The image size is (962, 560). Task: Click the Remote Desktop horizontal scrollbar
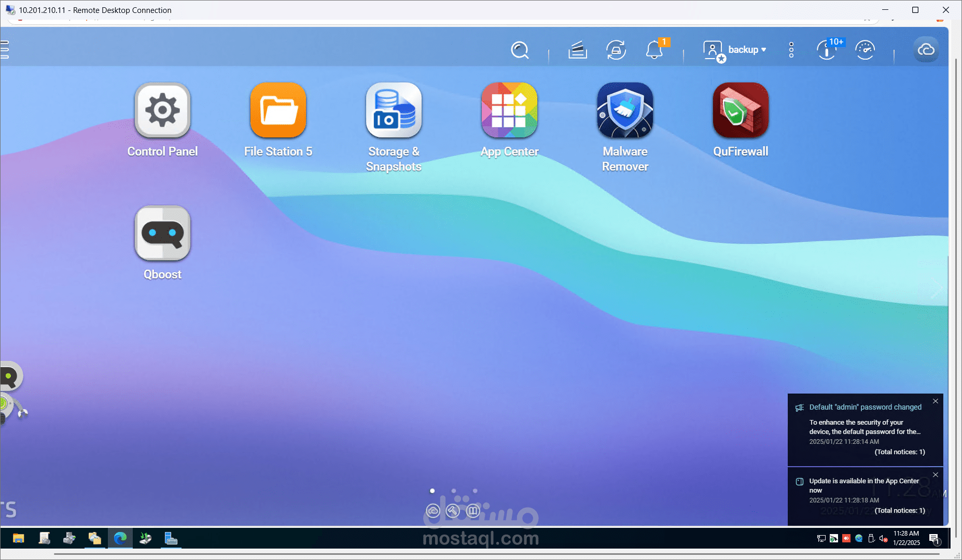(x=497, y=554)
